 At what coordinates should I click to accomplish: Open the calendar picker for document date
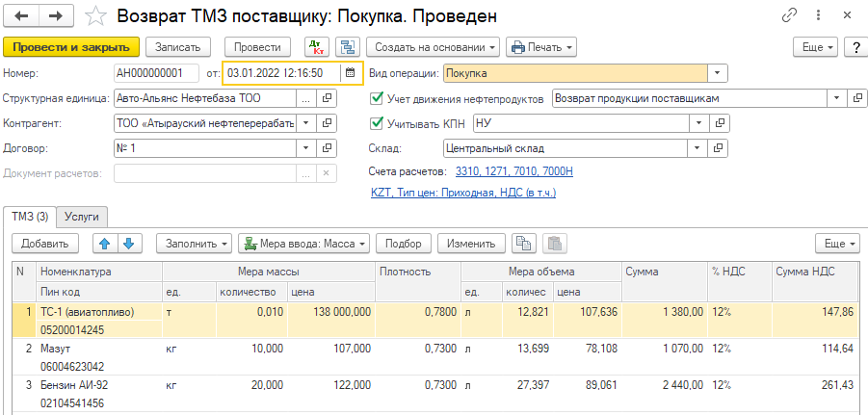[x=351, y=73]
